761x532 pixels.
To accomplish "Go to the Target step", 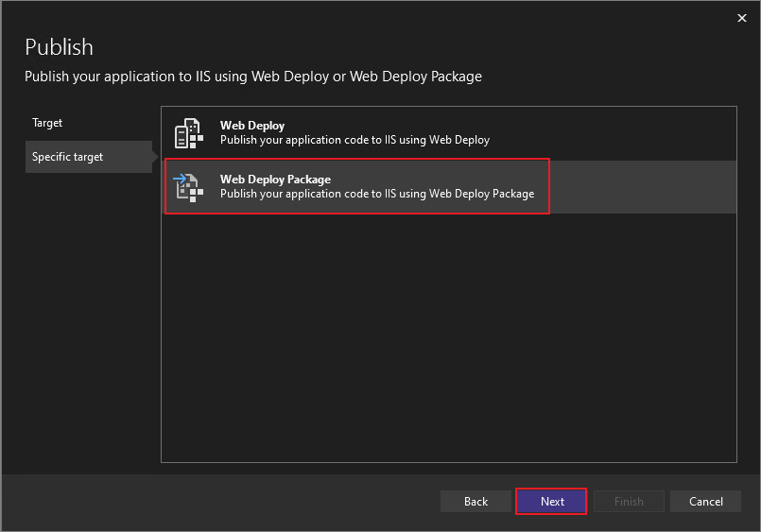I will tap(47, 123).
